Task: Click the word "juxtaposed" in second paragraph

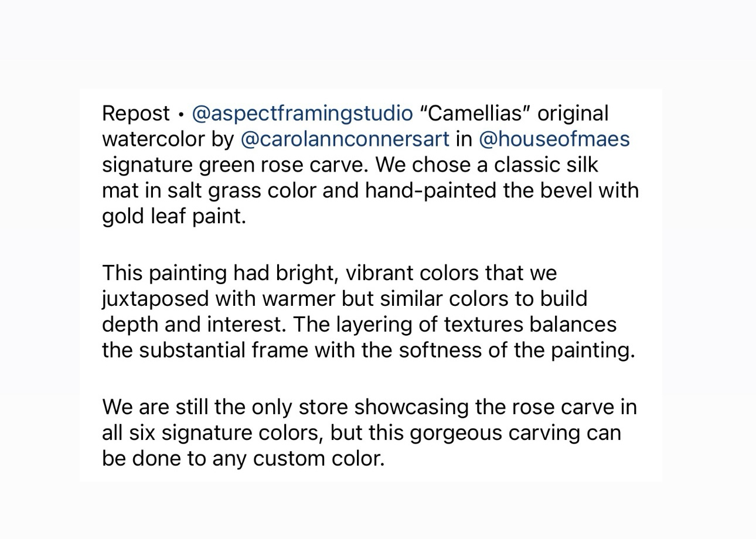Action: pyautogui.click(x=155, y=299)
